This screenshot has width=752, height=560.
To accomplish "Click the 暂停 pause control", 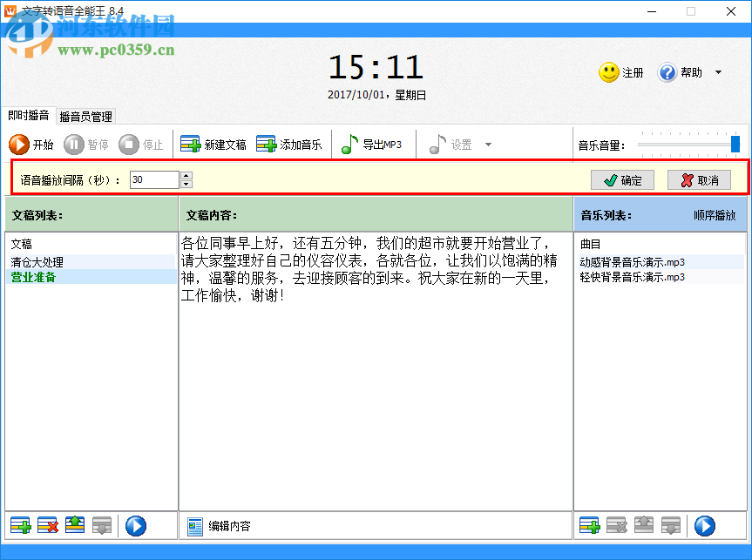I will [75, 145].
